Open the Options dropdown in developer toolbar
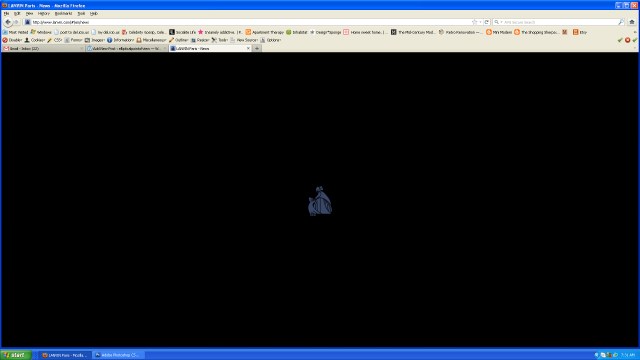 click(x=271, y=40)
